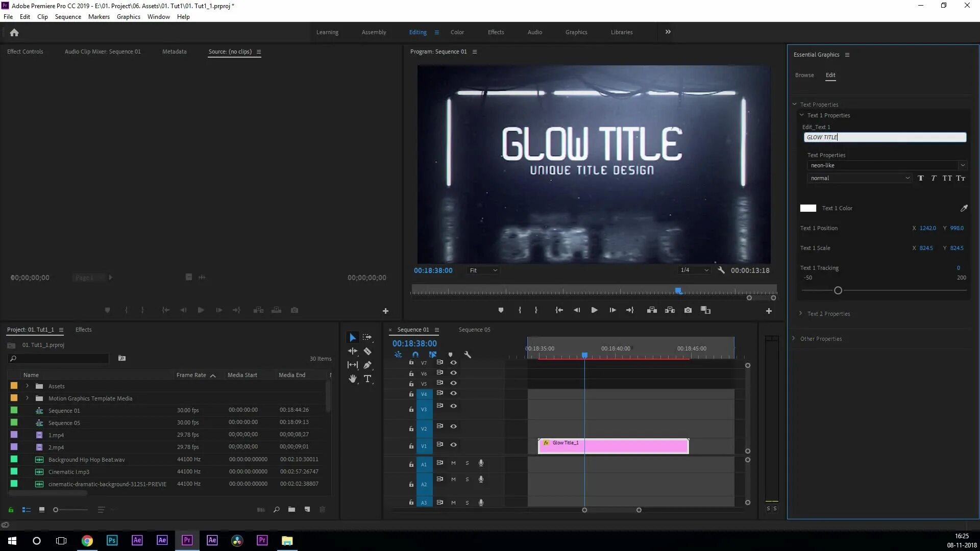The height and width of the screenshot is (551, 980).
Task: Hide video track V1 with eye icon
Action: pos(453,445)
